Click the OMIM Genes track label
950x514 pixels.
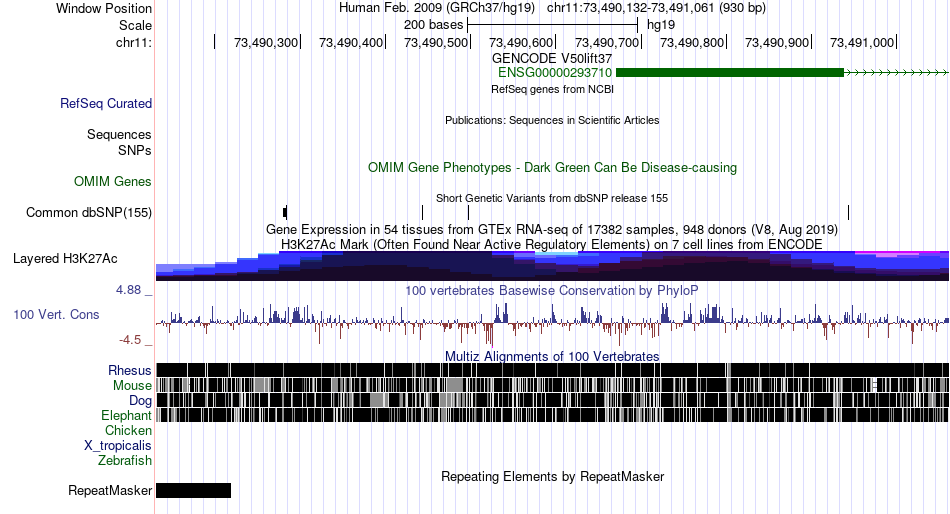tap(113, 181)
